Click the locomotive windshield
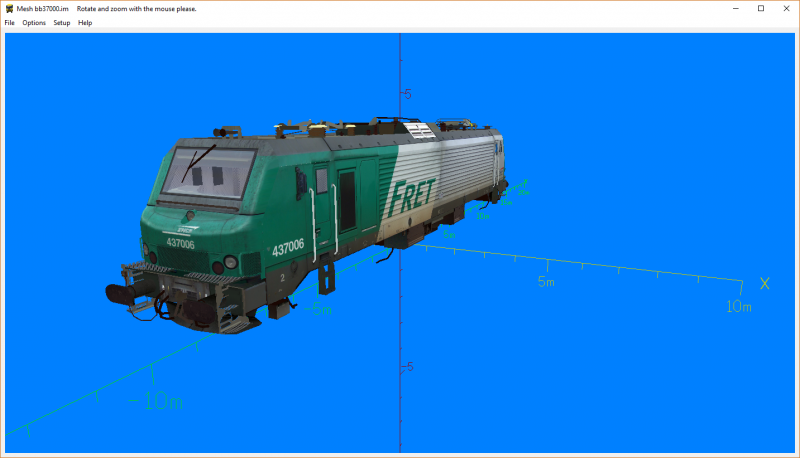This screenshot has height=458, width=800. click(208, 173)
